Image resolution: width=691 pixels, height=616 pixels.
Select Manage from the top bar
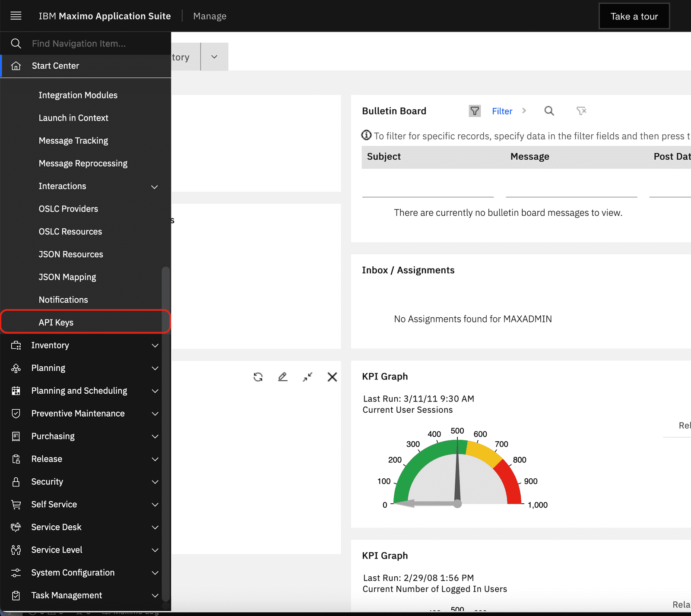tap(209, 16)
